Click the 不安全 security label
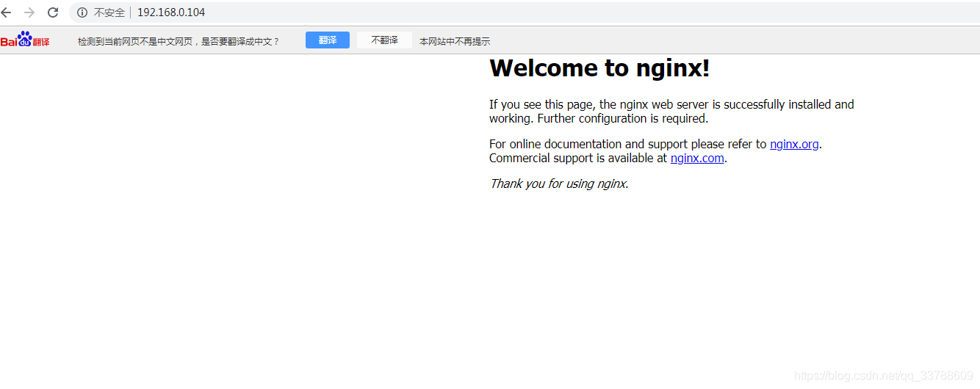This screenshot has height=389, width=980. (x=109, y=12)
